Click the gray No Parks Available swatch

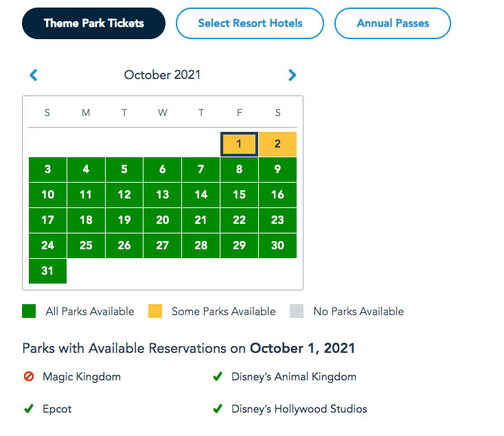tap(297, 311)
